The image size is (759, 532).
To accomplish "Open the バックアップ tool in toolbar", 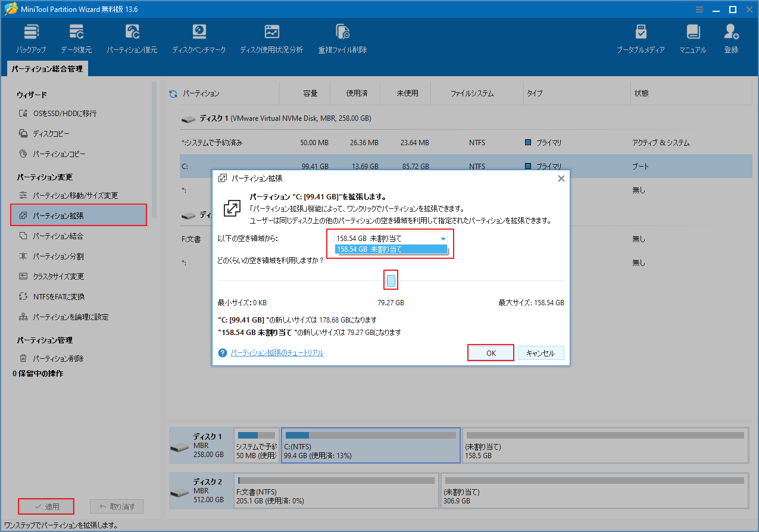I will (31, 39).
